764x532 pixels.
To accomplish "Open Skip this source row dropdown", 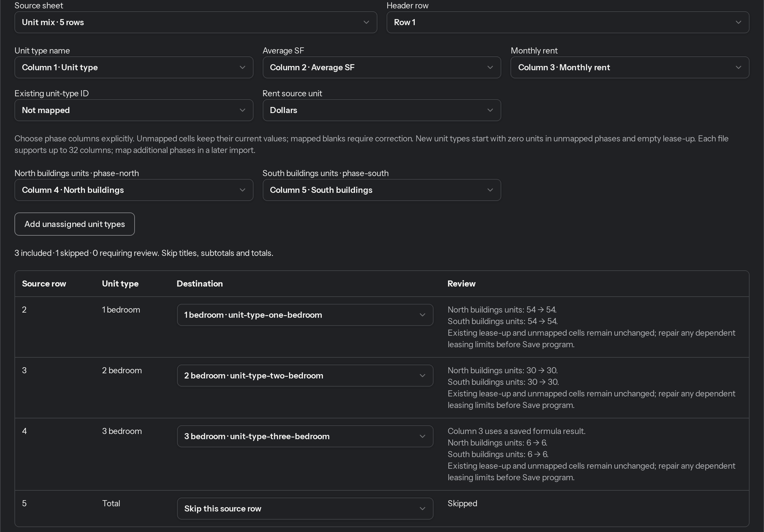I will [305, 509].
